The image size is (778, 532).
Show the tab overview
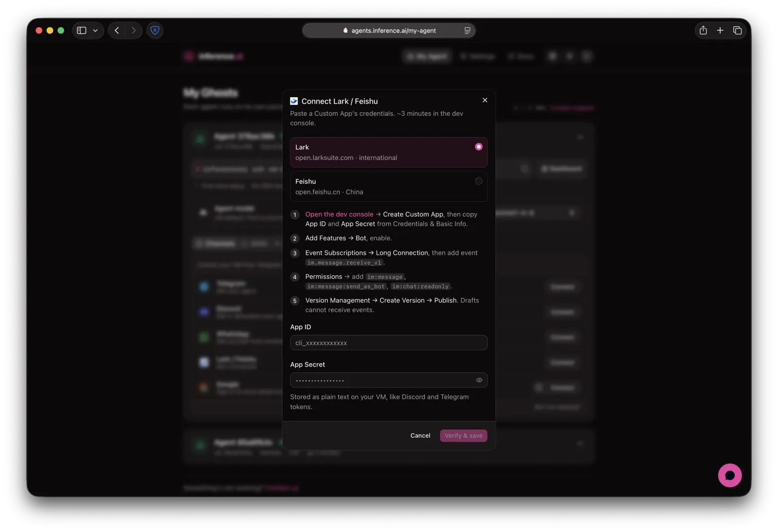tap(737, 31)
